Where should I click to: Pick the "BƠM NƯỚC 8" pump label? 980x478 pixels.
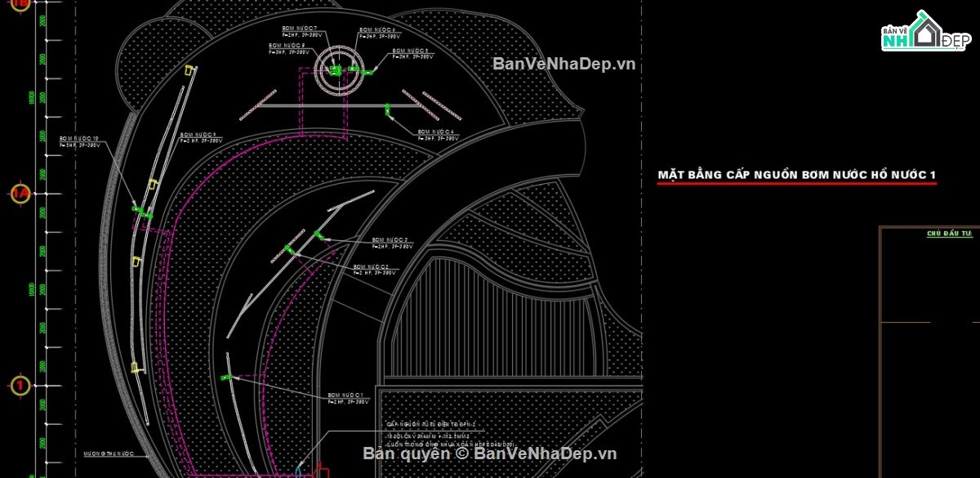click(287, 46)
